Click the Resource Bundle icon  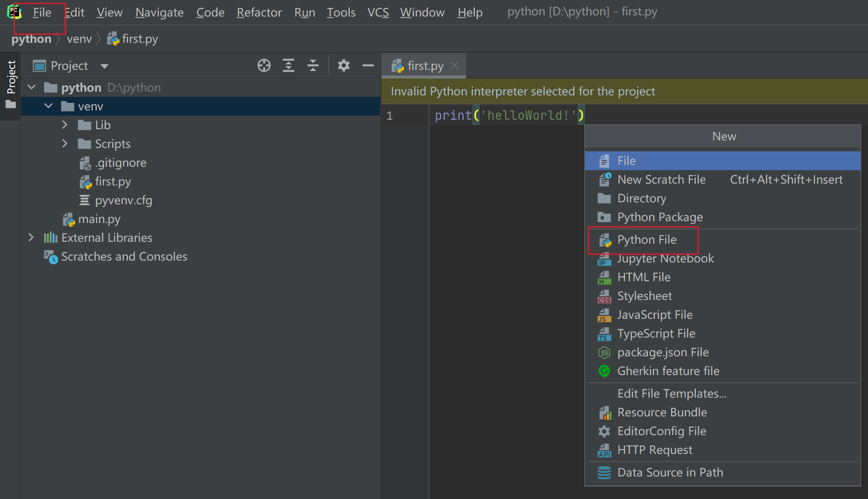click(605, 412)
